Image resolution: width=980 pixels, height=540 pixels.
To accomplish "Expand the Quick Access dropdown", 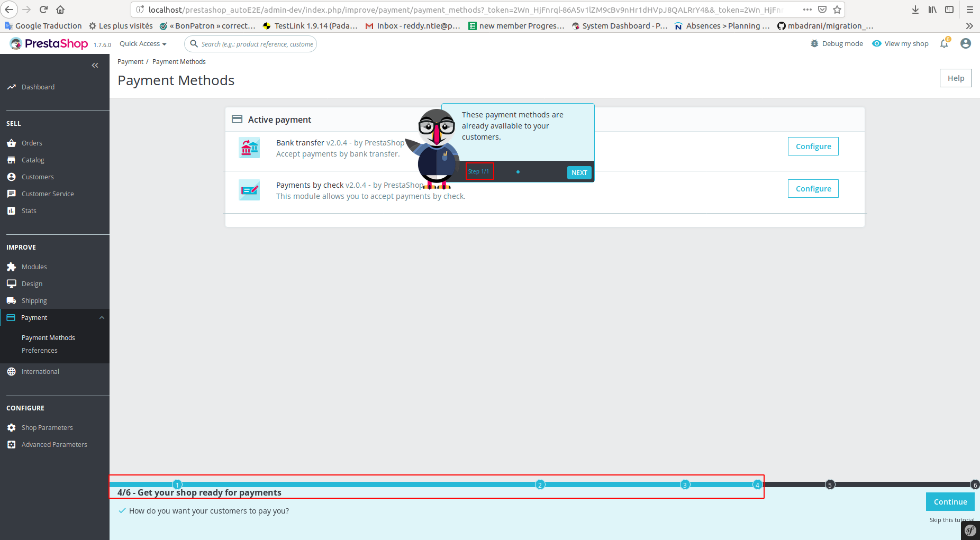I will [143, 44].
